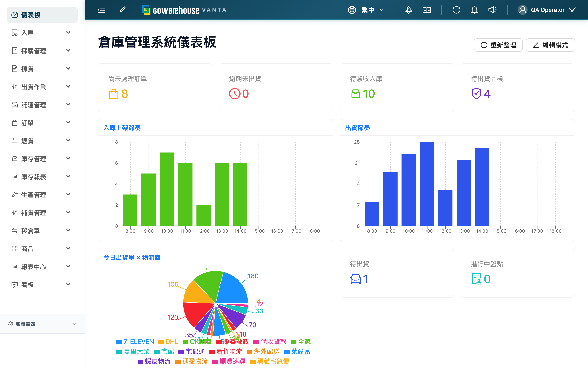Toggle the 順豐速運 legend entry
The image size is (588, 368).
point(229,361)
